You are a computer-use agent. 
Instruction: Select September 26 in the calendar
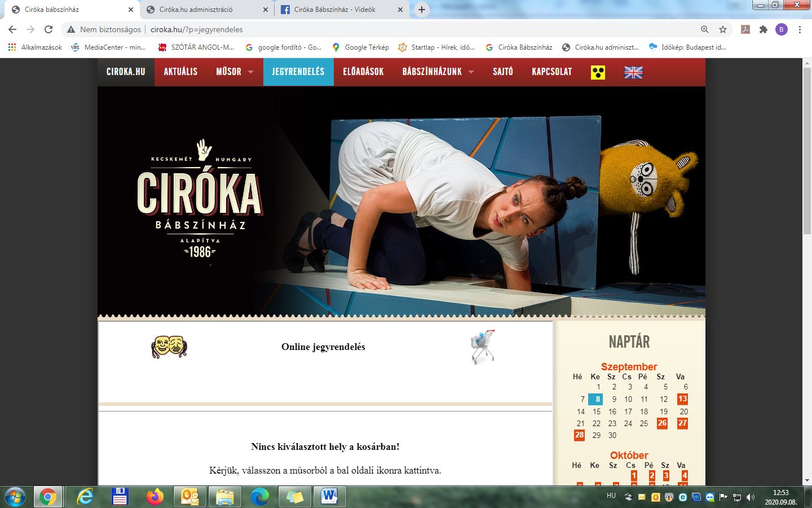coord(662,423)
